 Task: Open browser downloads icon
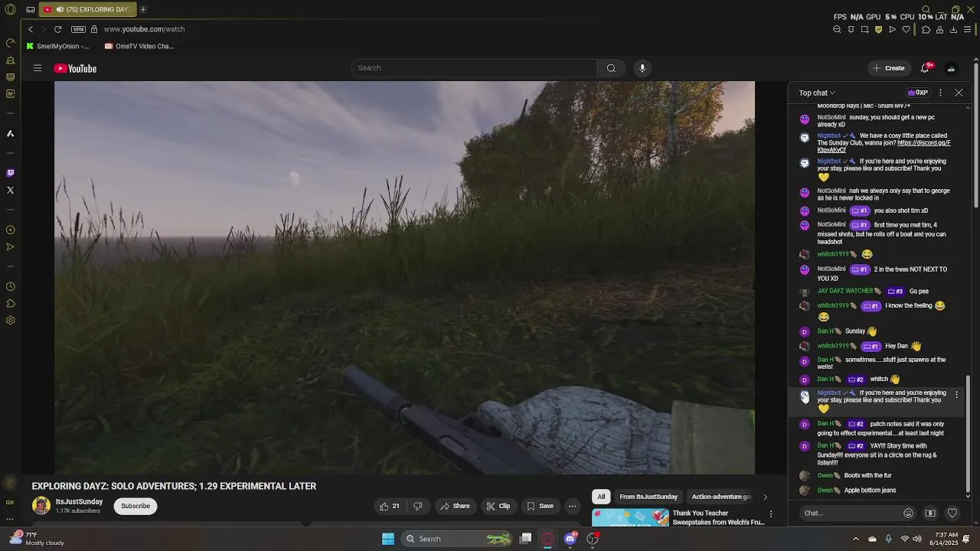[x=953, y=30]
